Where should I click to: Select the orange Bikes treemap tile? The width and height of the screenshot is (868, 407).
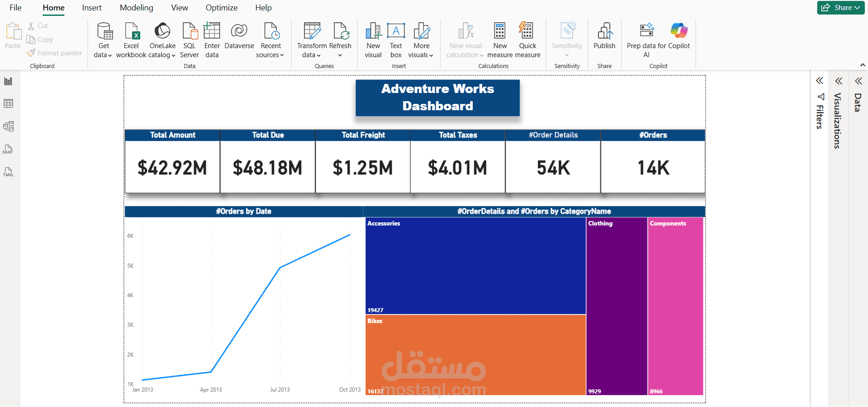click(476, 355)
